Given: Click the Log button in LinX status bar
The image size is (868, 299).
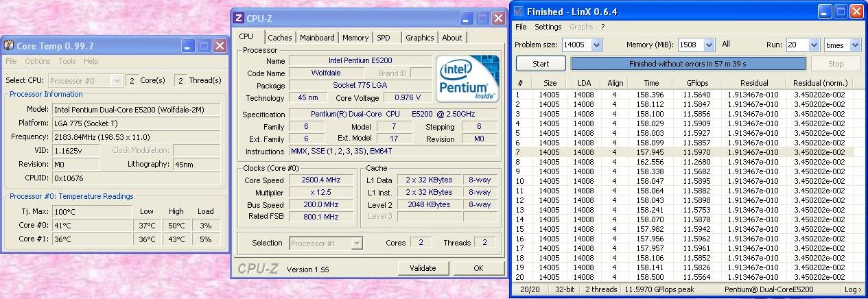Looking at the screenshot, I should pos(853,289).
